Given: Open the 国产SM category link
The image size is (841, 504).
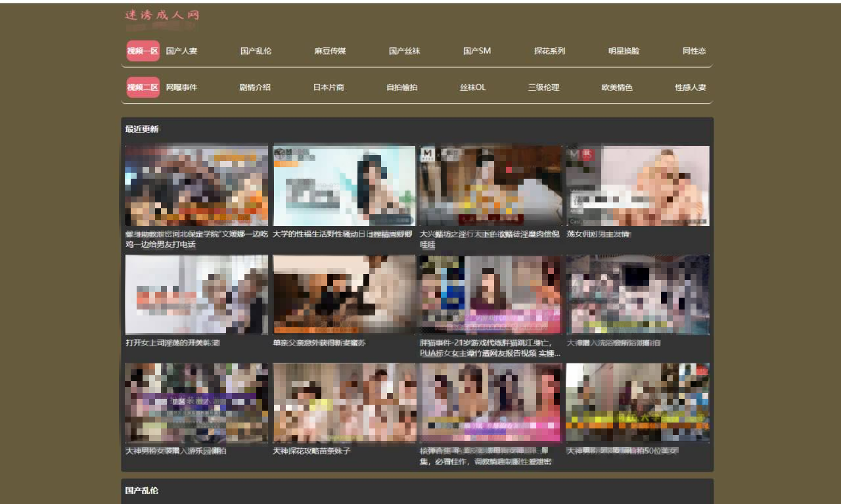Looking at the screenshot, I should (476, 51).
